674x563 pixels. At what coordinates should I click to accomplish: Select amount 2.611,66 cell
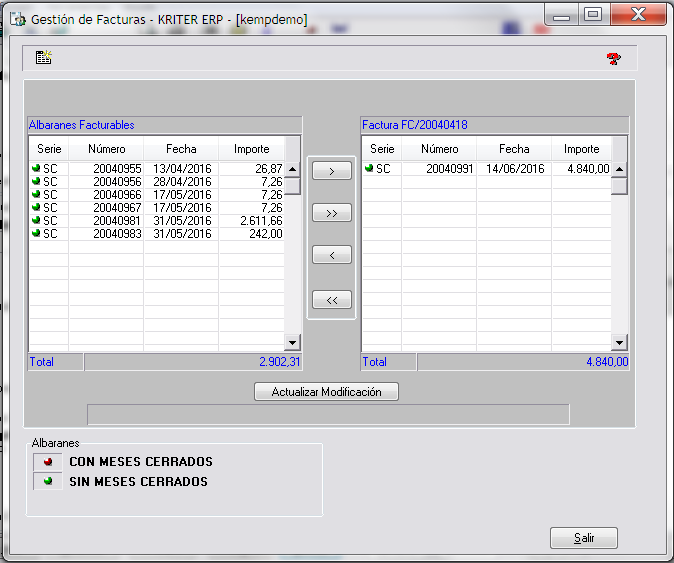point(251,220)
